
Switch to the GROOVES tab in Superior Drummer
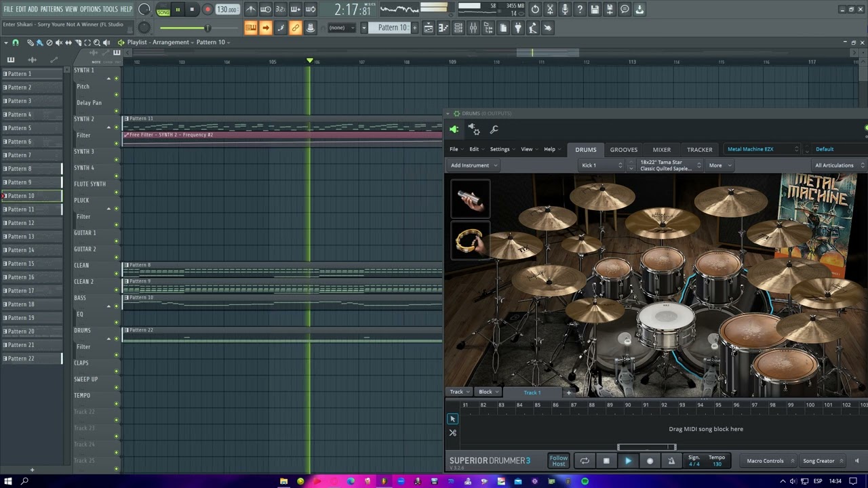coord(623,150)
